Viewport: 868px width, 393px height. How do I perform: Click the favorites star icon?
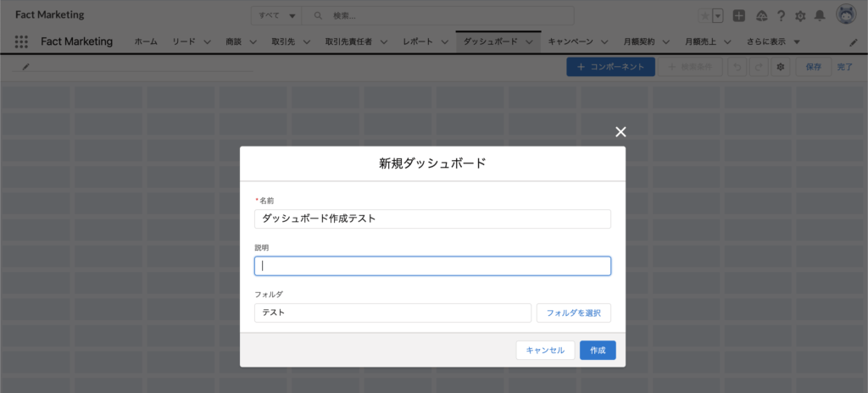point(704,16)
